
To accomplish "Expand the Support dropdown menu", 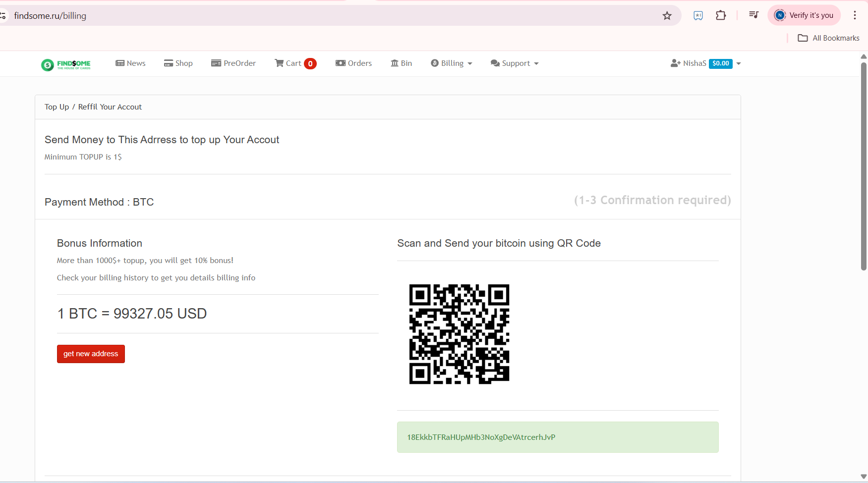I will point(515,63).
